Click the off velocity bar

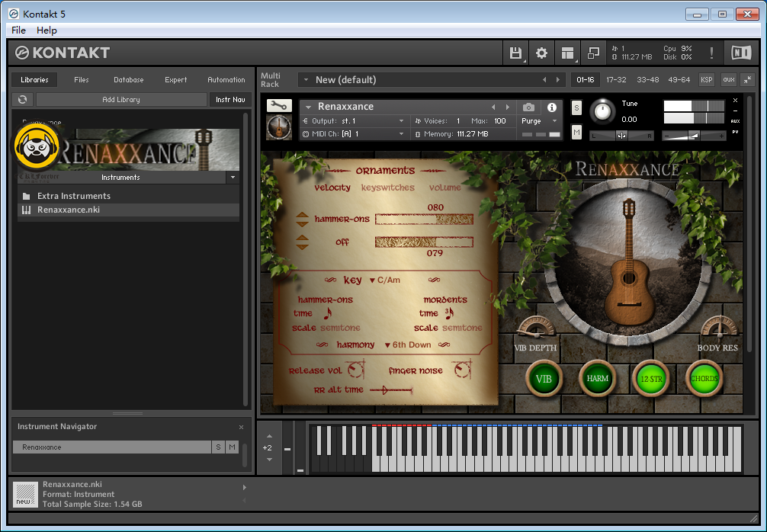424,242
